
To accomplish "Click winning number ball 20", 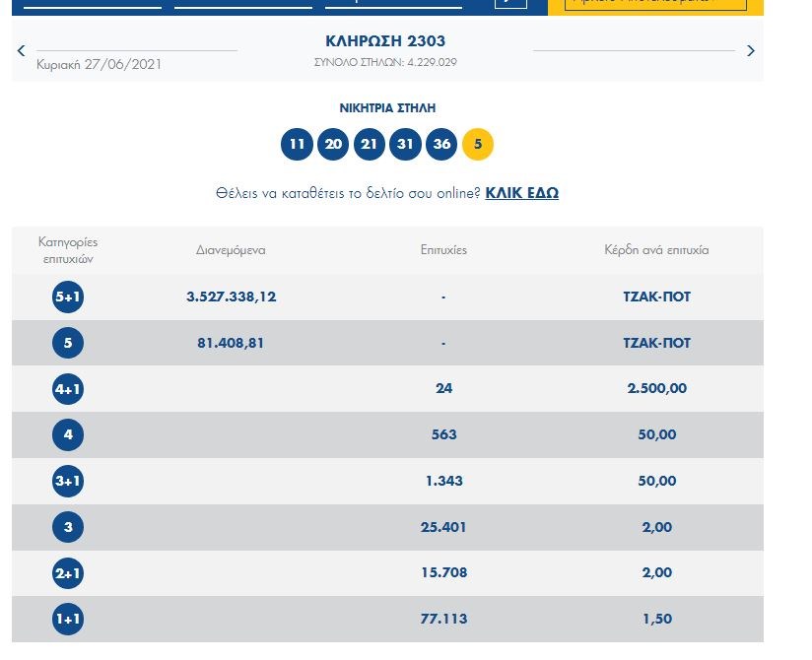I will (333, 145).
